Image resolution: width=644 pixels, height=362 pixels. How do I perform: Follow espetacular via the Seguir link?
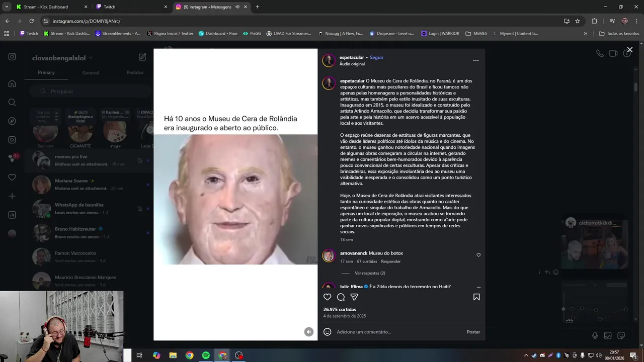coord(376,57)
